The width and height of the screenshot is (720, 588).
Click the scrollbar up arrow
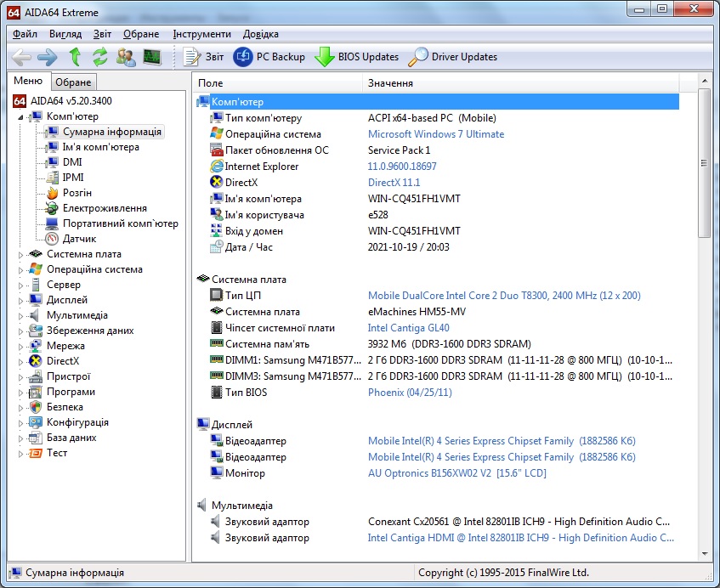(705, 82)
